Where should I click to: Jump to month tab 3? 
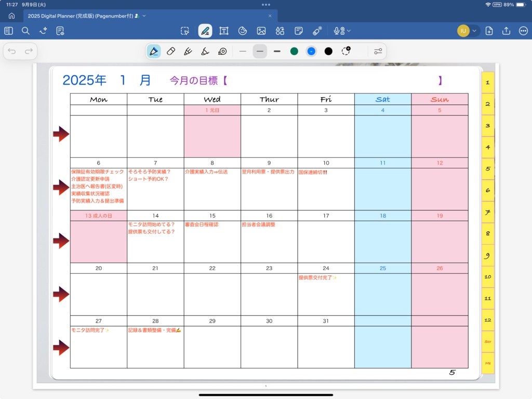pos(488,126)
